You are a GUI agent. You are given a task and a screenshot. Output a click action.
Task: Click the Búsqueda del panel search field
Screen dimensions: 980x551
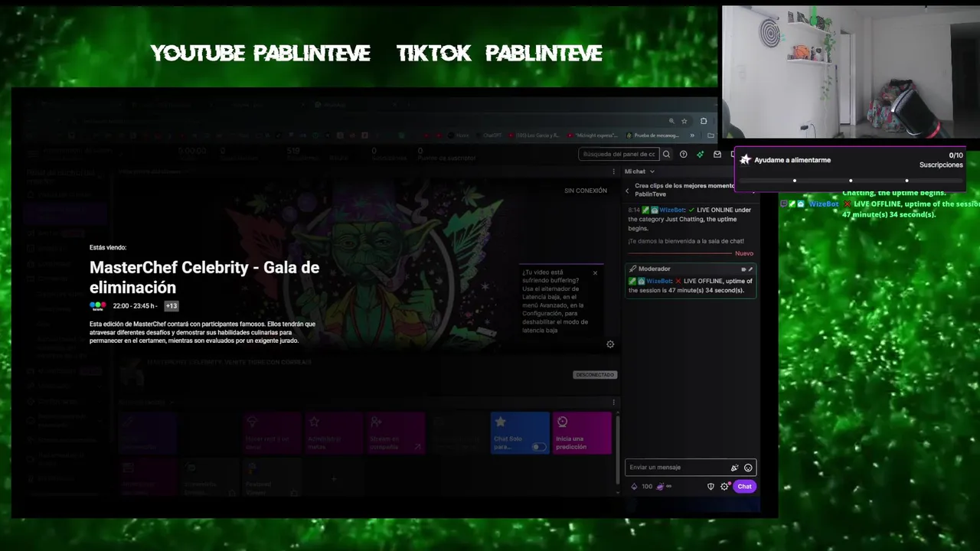point(619,154)
